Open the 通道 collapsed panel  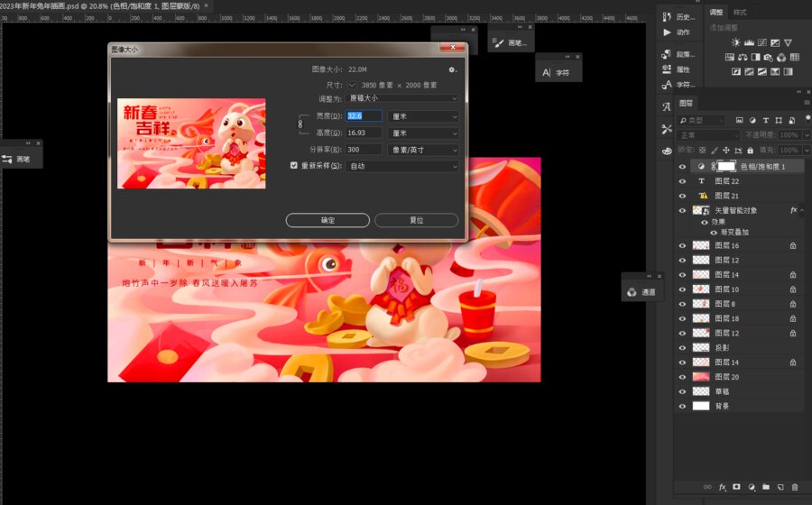point(641,292)
